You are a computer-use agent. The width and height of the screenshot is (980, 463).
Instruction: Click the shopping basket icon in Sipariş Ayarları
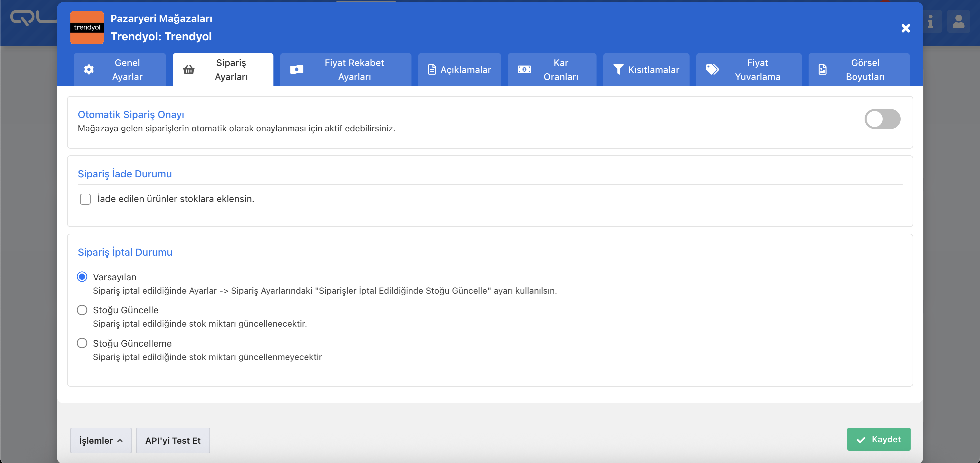[189, 70]
